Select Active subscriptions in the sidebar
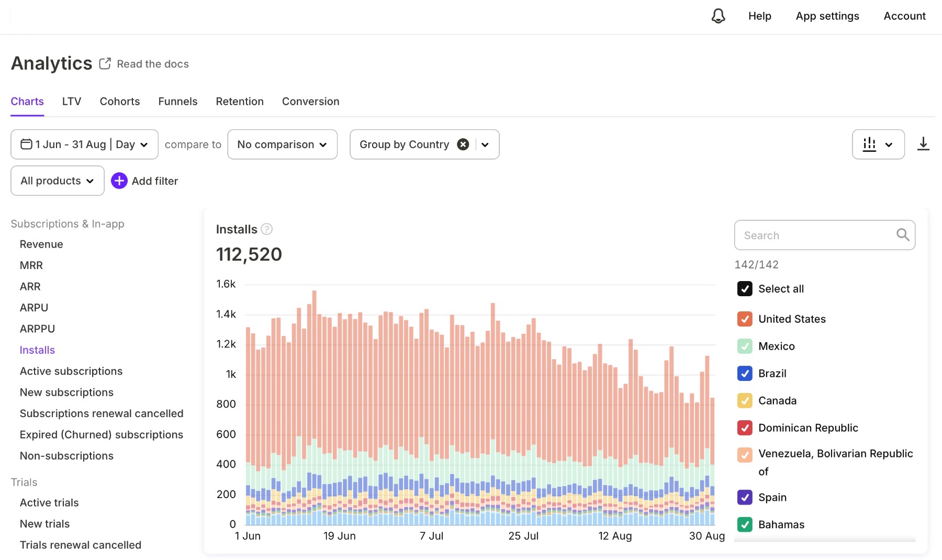The image size is (942, 560). point(71,371)
